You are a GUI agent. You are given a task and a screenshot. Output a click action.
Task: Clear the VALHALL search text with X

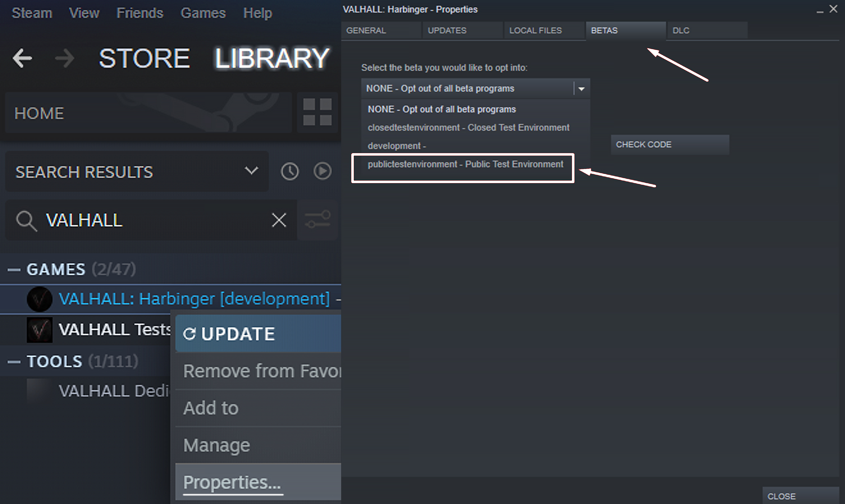(279, 220)
